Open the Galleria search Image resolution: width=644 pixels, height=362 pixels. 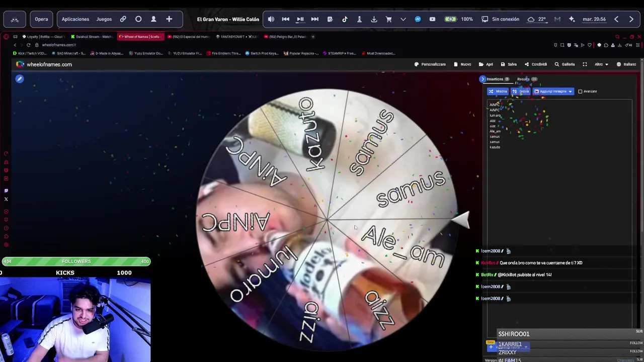click(565, 64)
